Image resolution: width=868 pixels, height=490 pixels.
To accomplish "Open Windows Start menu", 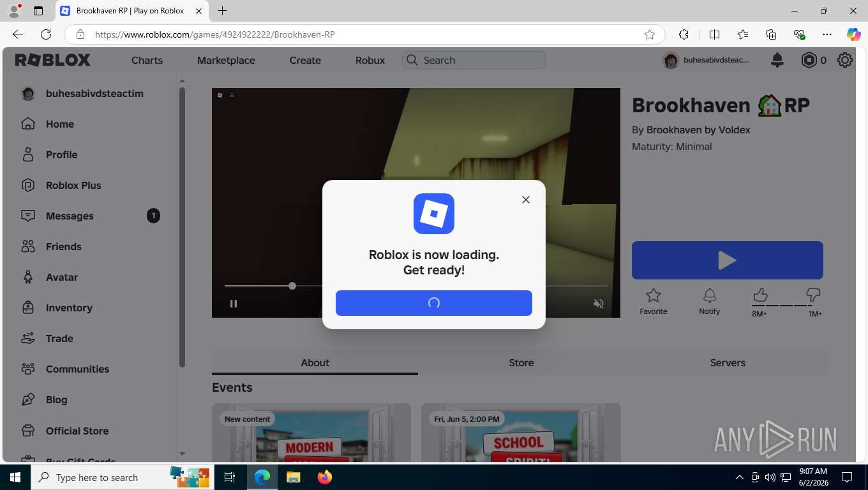I will tap(15, 477).
